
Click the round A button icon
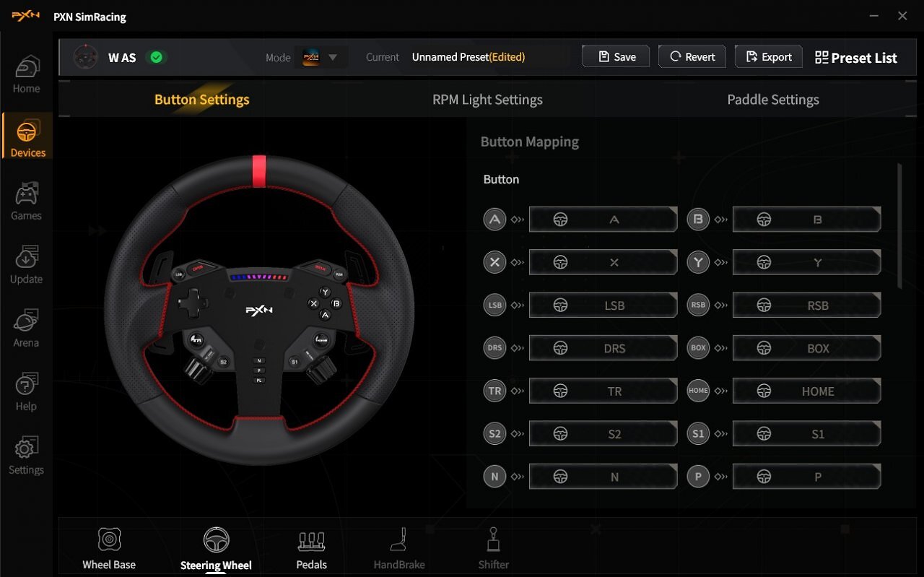(x=494, y=220)
